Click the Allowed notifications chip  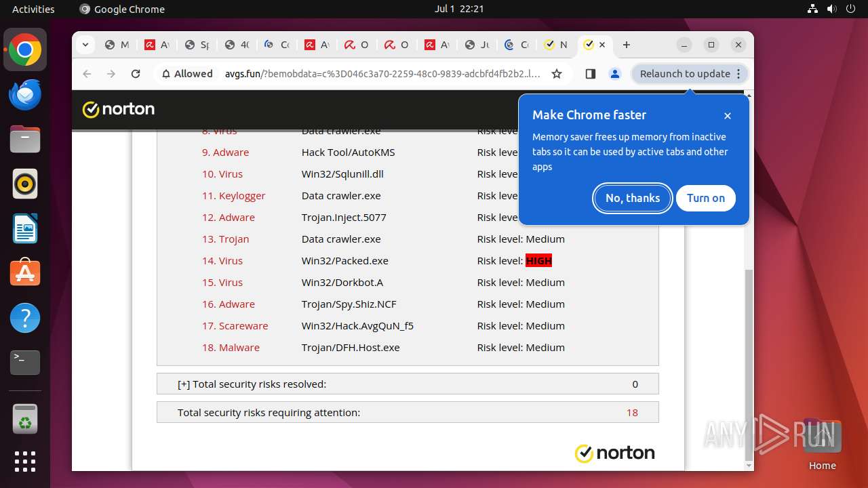pyautogui.click(x=187, y=74)
